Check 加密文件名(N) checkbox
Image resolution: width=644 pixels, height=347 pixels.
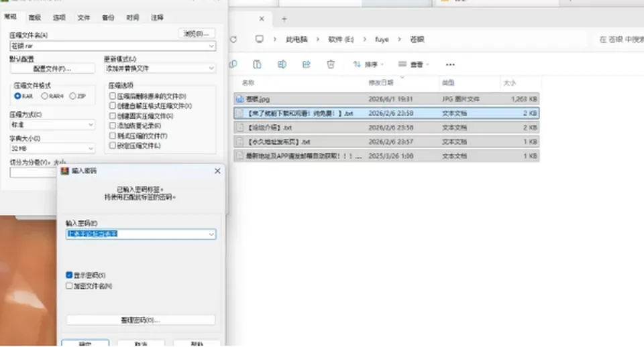69,285
